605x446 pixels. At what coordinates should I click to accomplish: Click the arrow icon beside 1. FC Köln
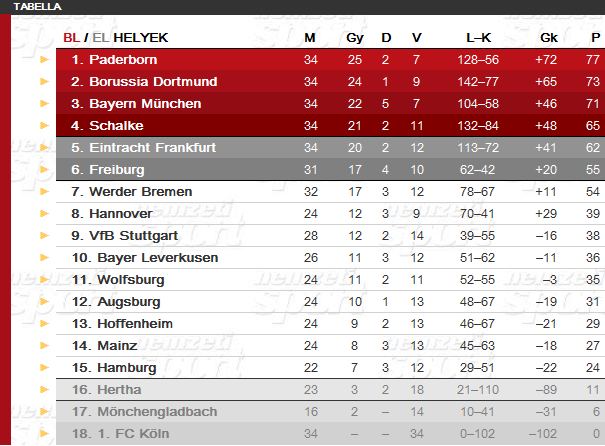45,433
